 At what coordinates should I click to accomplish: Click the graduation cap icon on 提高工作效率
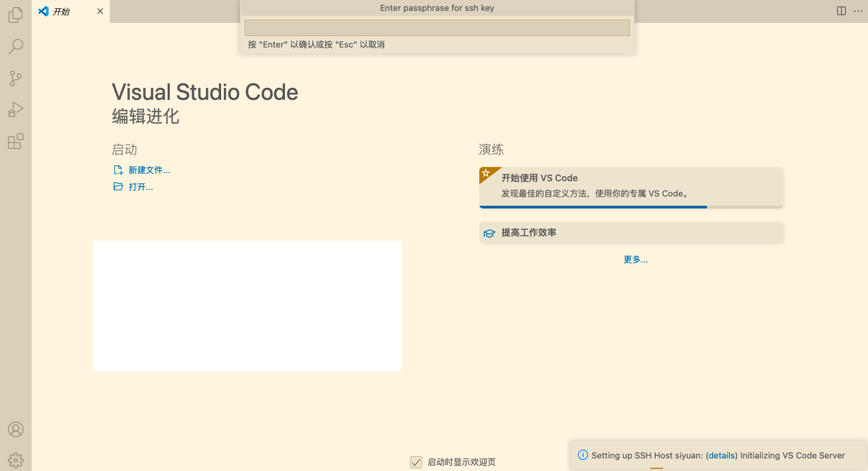coord(490,233)
